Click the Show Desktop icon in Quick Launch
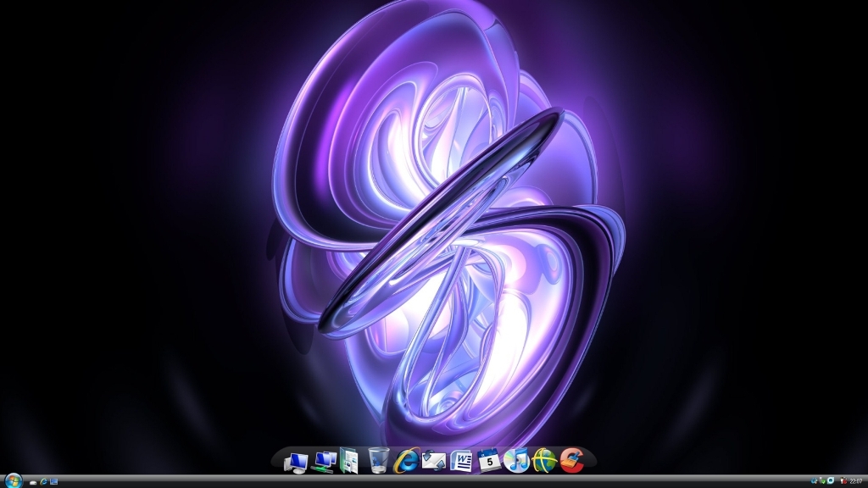Viewport: 868px width, 488px height. (x=53, y=482)
